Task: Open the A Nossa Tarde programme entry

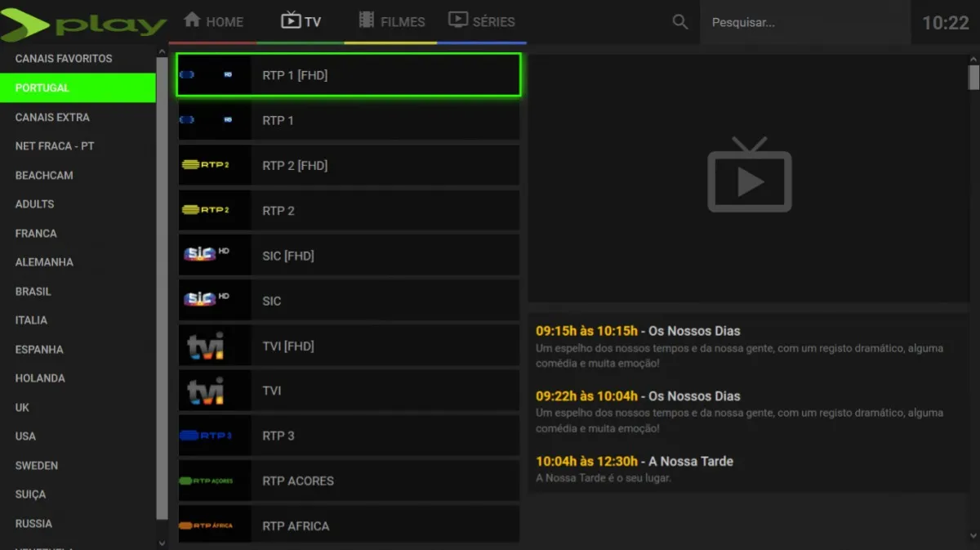Action: click(x=690, y=462)
